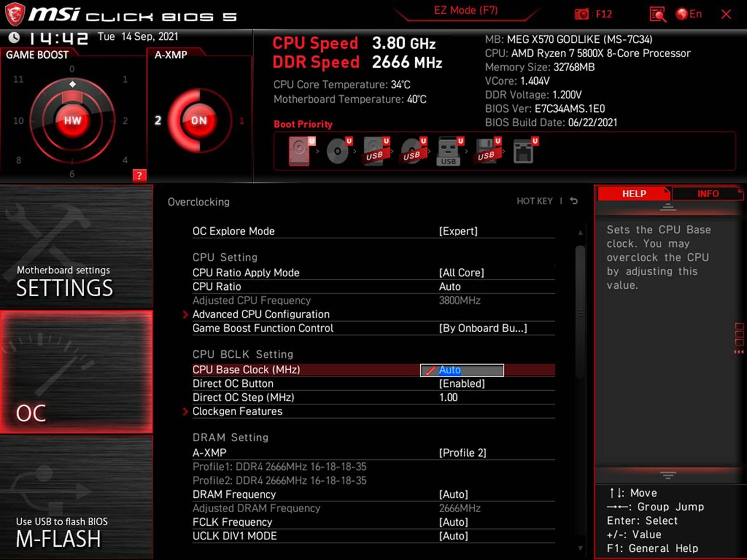
Task: Toggle the A-XMP switch to ON
Action: click(x=198, y=120)
